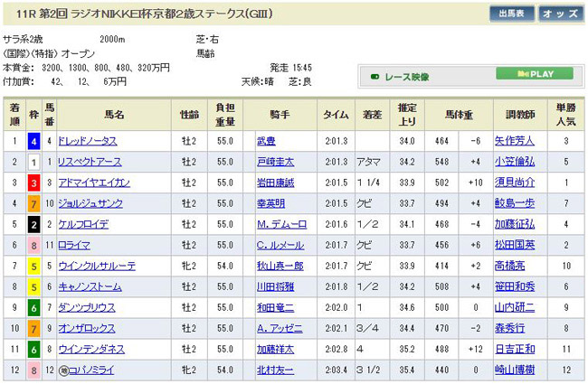The height and width of the screenshot is (384, 588).
Task: Open jockey 武豊 profile
Action: [x=265, y=141]
